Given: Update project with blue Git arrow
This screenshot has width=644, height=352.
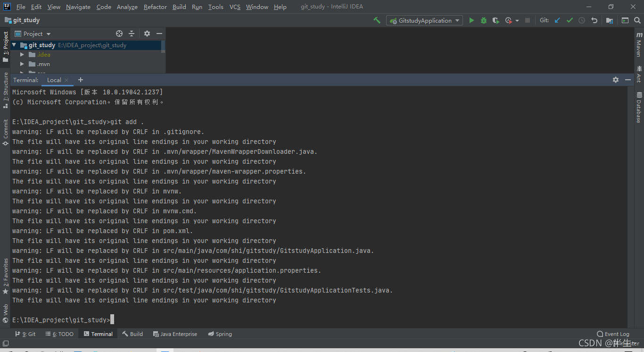Looking at the screenshot, I should (557, 20).
